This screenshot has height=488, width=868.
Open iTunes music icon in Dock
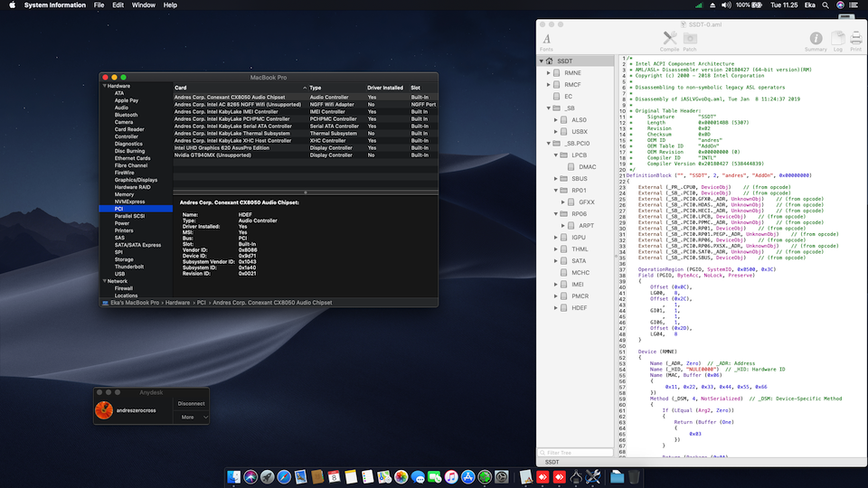point(451,476)
